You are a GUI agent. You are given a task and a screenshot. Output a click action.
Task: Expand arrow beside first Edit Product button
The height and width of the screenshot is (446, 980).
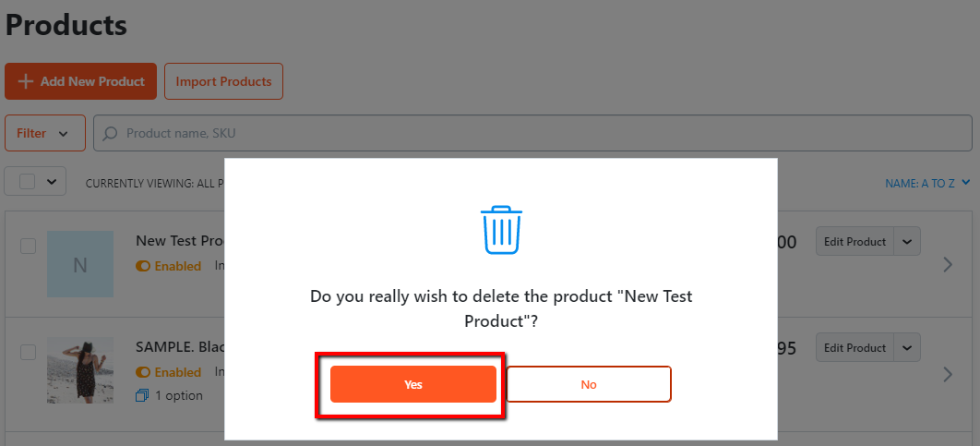907,241
